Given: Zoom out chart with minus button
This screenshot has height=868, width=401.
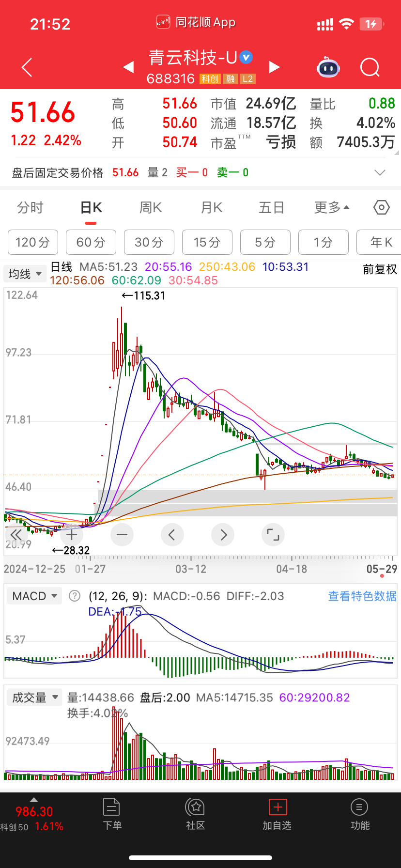Looking at the screenshot, I should (x=122, y=535).
